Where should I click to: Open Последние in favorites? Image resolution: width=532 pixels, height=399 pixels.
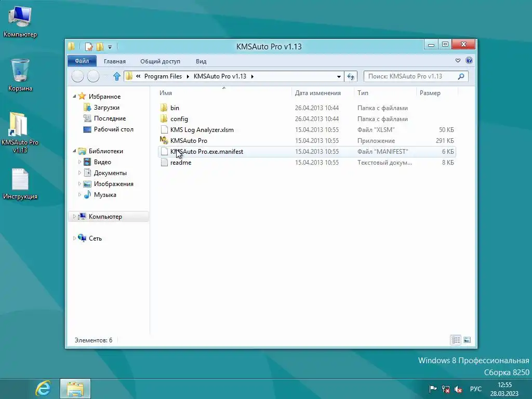(110, 118)
